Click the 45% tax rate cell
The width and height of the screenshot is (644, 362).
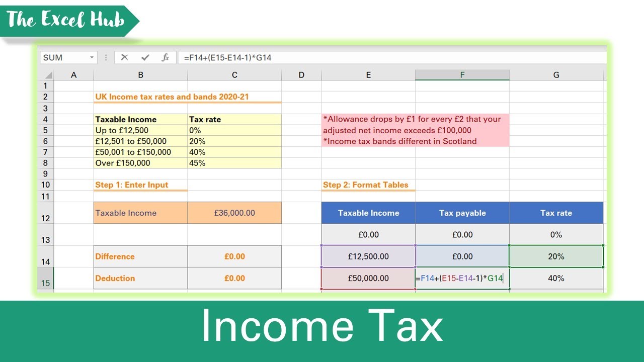[234, 163]
